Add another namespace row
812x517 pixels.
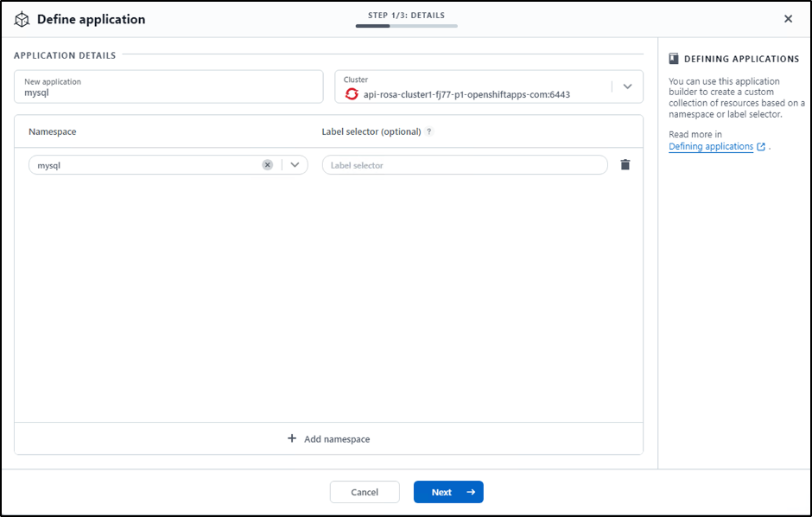pos(328,439)
